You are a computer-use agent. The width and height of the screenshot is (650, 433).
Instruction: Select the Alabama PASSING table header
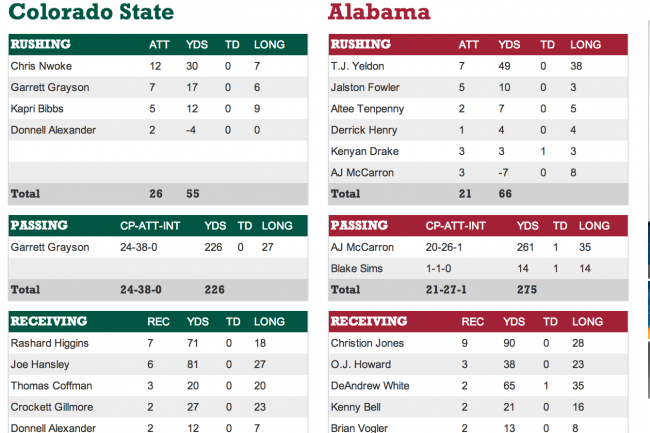[x=478, y=225]
